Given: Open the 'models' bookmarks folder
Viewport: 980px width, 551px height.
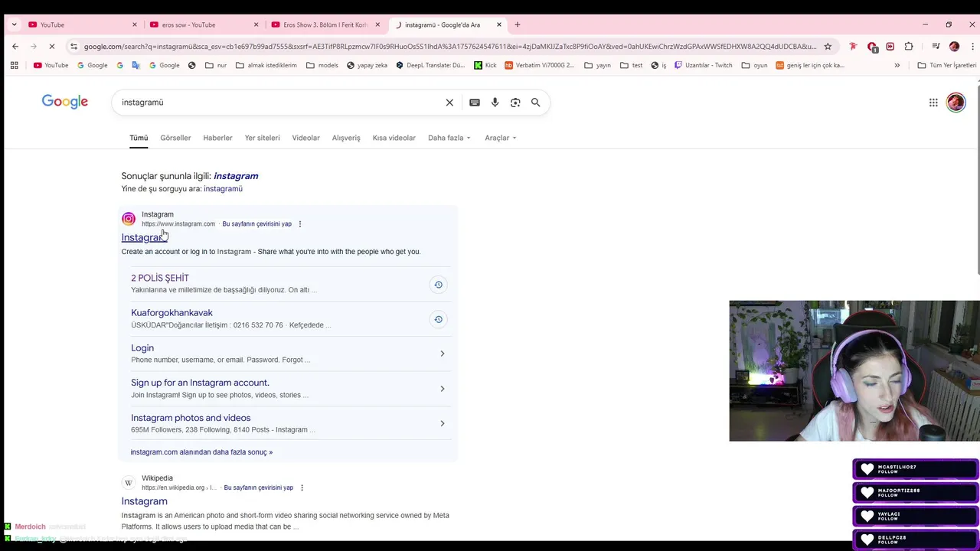Looking at the screenshot, I should tap(322, 65).
